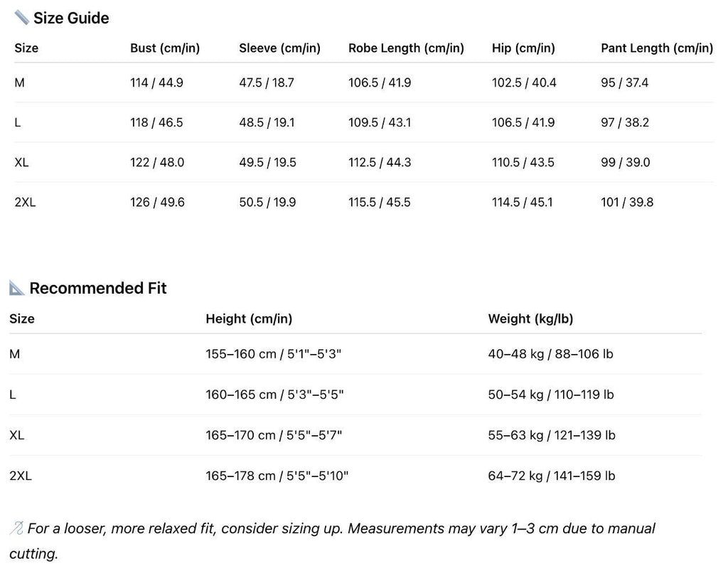
Task: Click the Weight (kg/lb) column header
Action: (530, 319)
